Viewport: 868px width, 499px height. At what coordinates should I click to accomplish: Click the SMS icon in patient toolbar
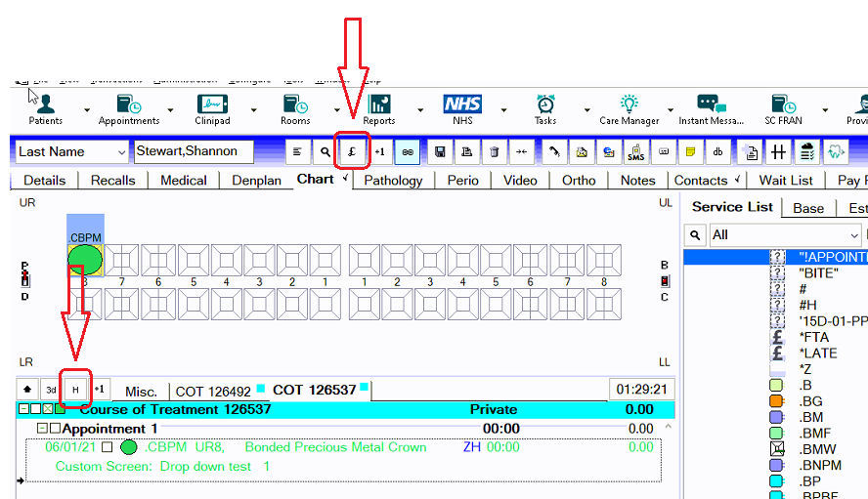click(635, 152)
